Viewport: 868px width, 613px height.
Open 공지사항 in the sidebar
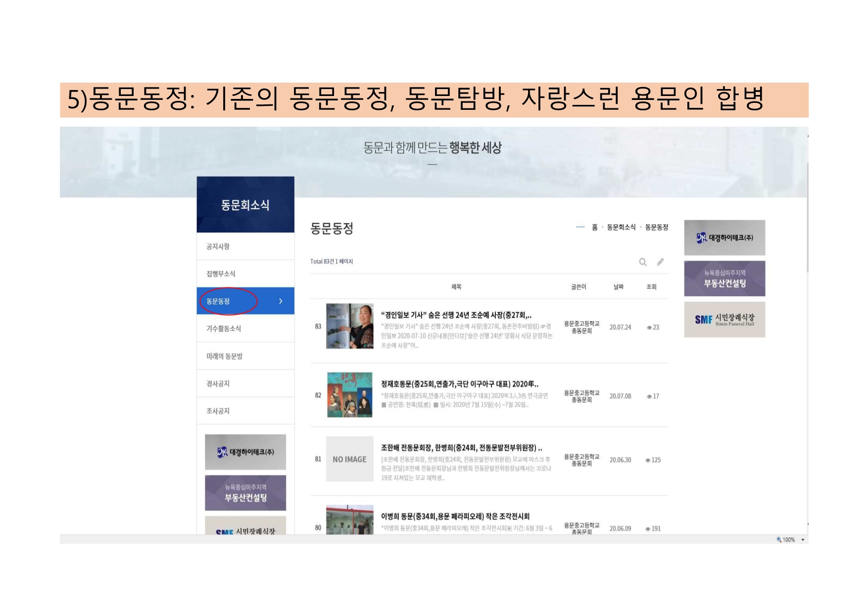(245, 246)
